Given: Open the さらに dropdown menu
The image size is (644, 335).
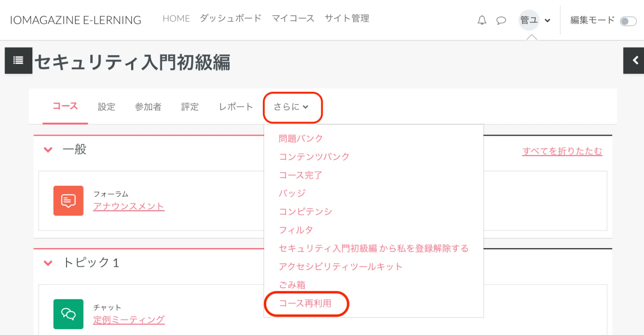Looking at the screenshot, I should (291, 107).
